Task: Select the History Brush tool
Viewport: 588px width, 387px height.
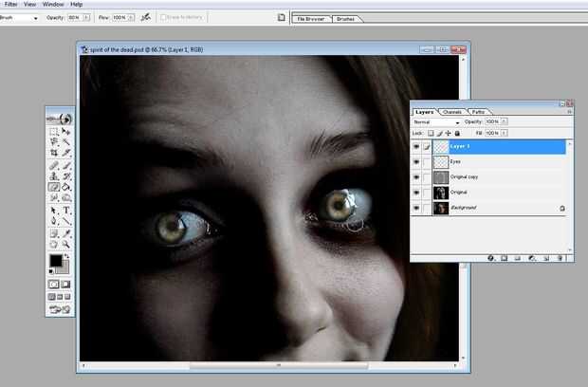Action: pyautogui.click(x=66, y=175)
